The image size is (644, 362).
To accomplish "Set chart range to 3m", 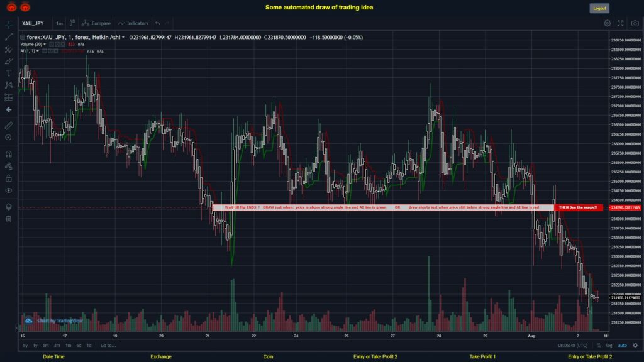I will coord(57,346).
